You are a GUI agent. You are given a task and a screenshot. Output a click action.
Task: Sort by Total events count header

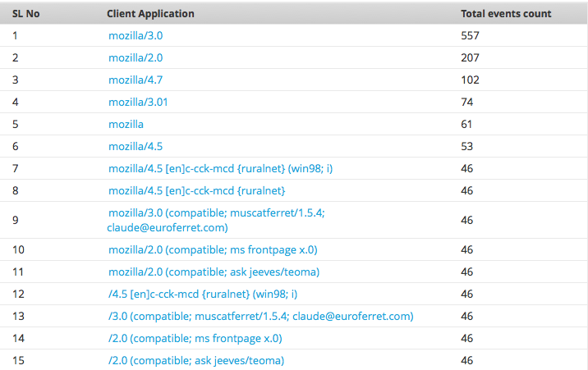[x=506, y=14]
